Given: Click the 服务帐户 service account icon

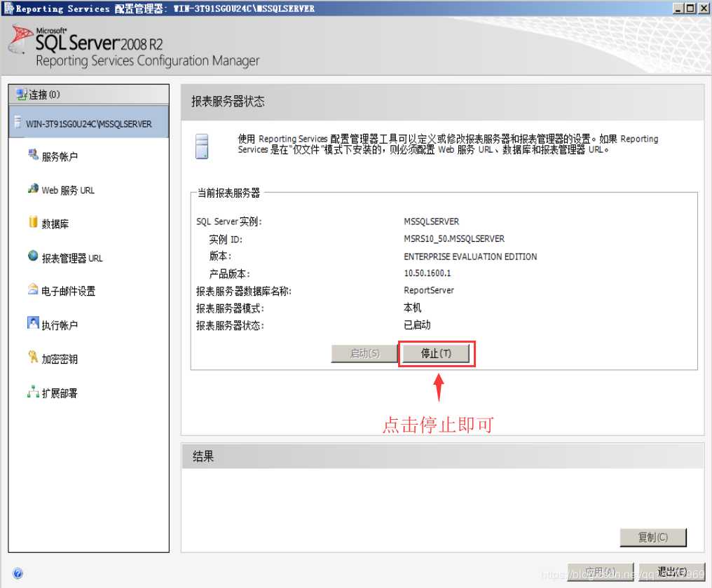Looking at the screenshot, I should pyautogui.click(x=33, y=155).
